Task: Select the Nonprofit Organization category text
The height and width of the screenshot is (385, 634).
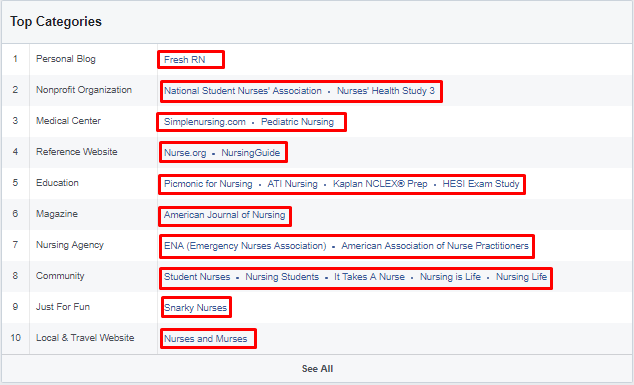Action: coord(84,90)
